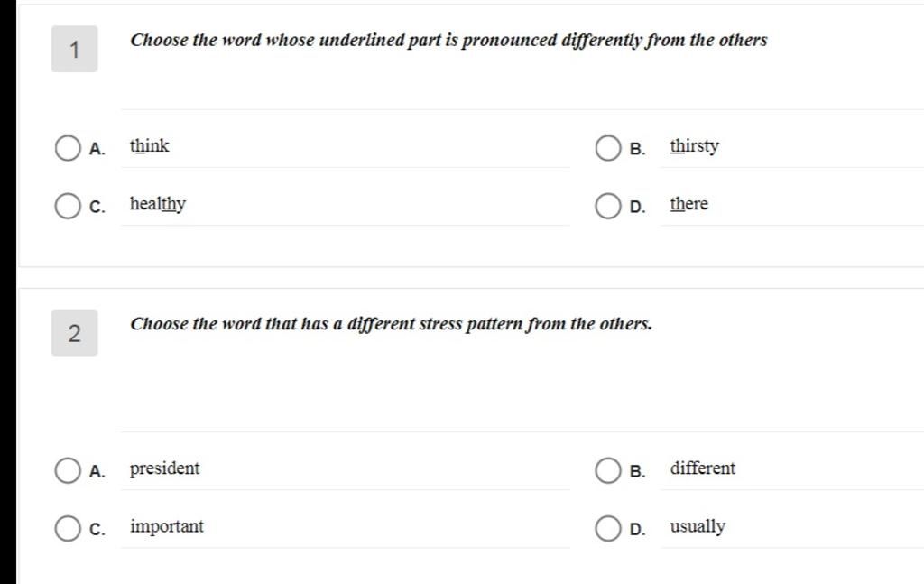This screenshot has height=584, width=924.
Task: Click the word 'there' in question 1
Action: point(688,204)
